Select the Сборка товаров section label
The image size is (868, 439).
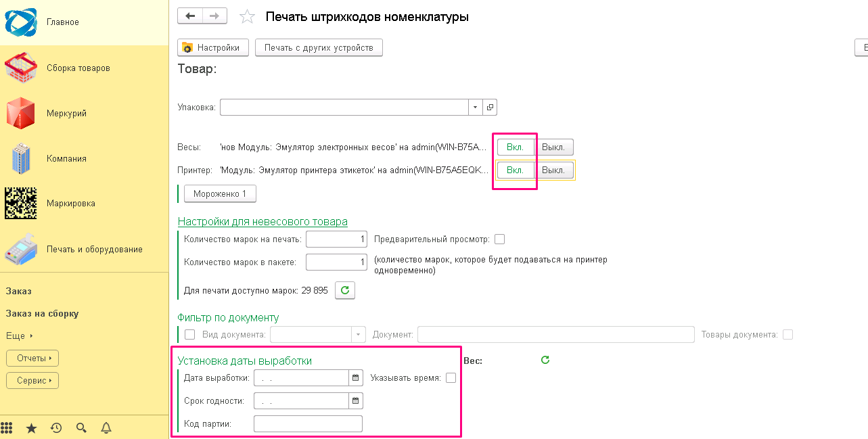click(78, 68)
